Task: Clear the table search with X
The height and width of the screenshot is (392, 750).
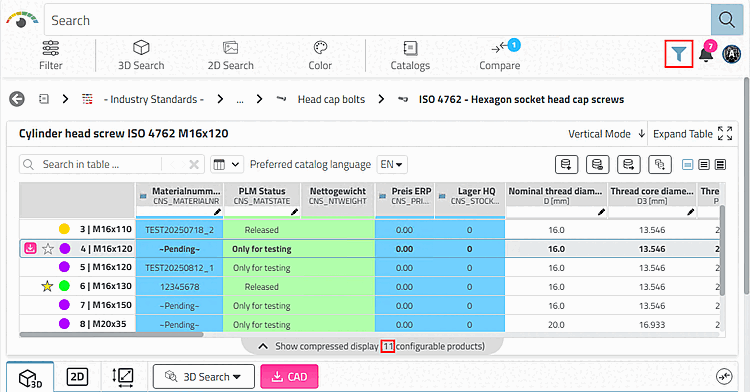Action: pyautogui.click(x=194, y=164)
